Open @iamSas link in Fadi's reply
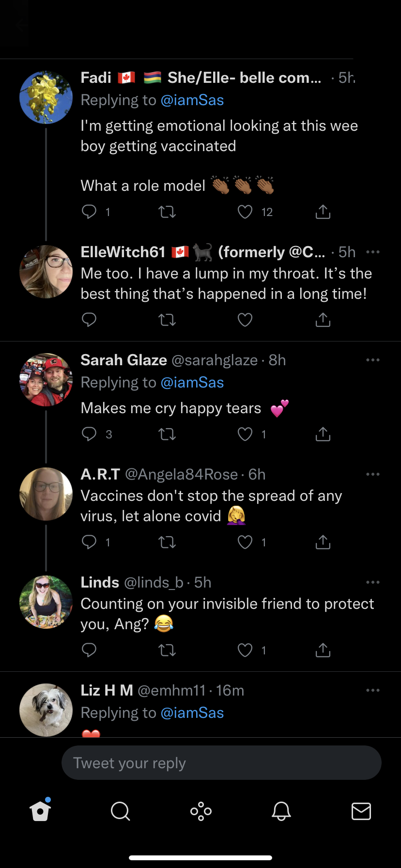 pyautogui.click(x=192, y=100)
